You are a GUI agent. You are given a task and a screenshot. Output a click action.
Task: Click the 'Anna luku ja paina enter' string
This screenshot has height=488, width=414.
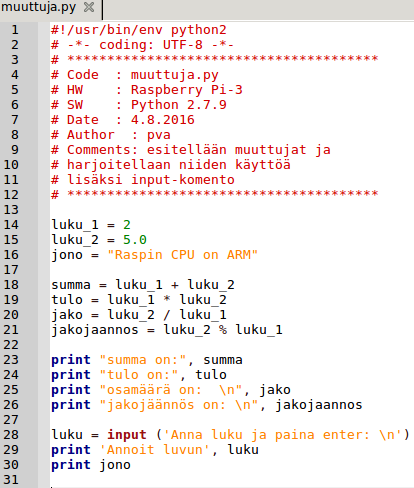(x=283, y=435)
